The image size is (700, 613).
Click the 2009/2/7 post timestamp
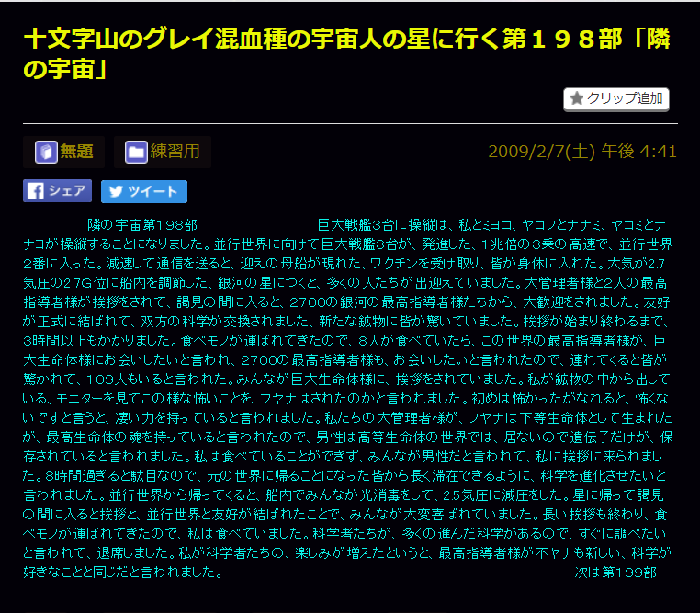tap(582, 152)
